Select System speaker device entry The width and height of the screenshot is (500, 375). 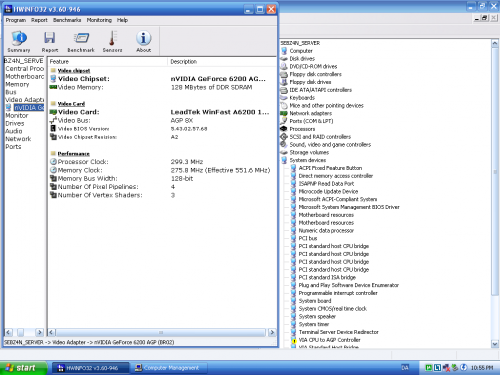pyautogui.click(x=317, y=316)
